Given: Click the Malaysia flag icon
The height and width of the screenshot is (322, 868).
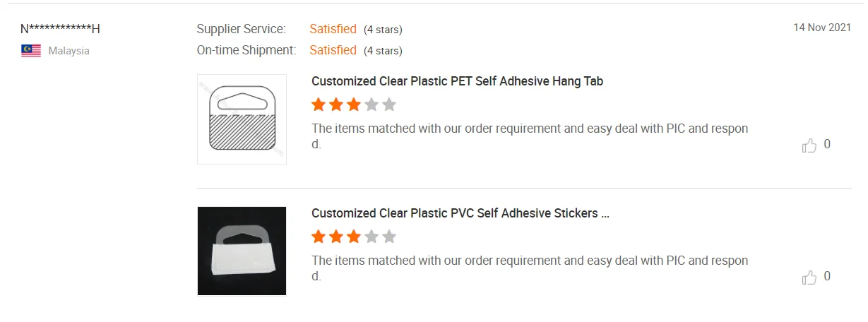Looking at the screenshot, I should tap(31, 51).
